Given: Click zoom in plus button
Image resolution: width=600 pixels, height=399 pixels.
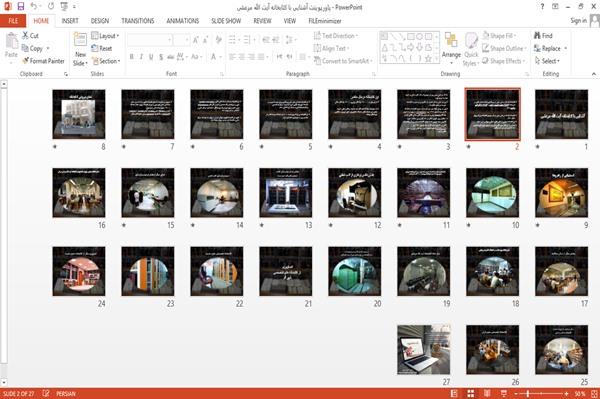Looking at the screenshot, I should point(566,393).
